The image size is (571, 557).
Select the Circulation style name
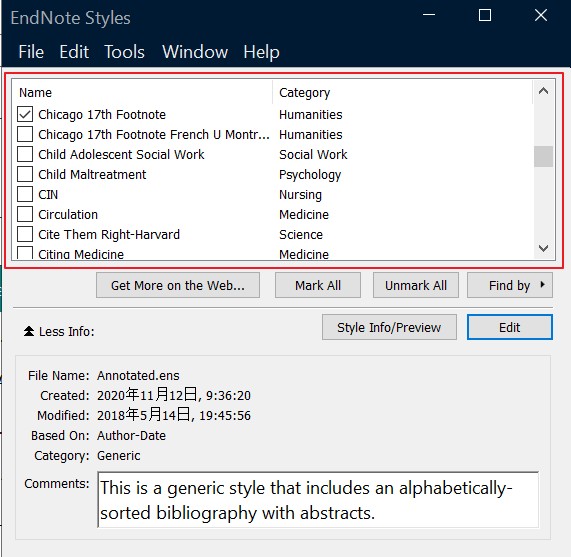68,215
